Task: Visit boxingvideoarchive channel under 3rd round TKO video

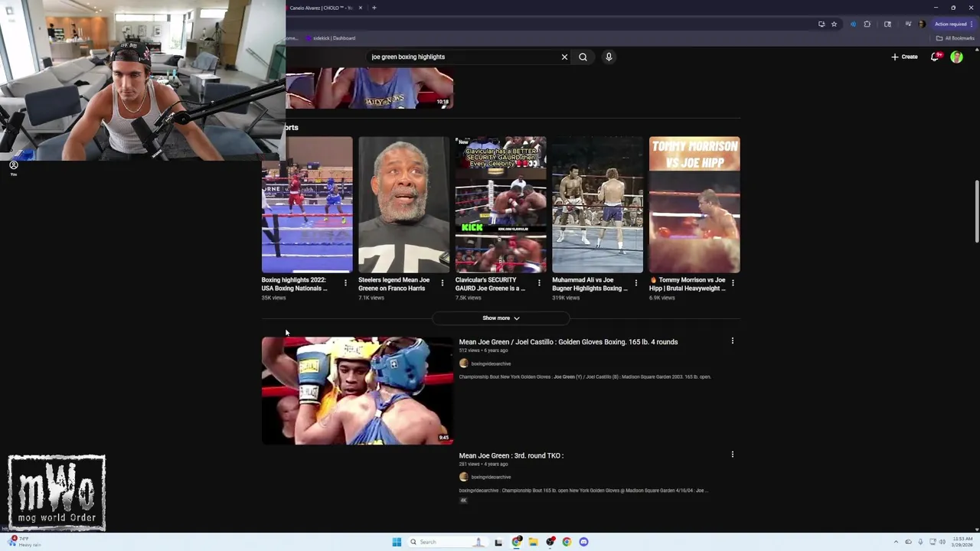Action: (491, 477)
